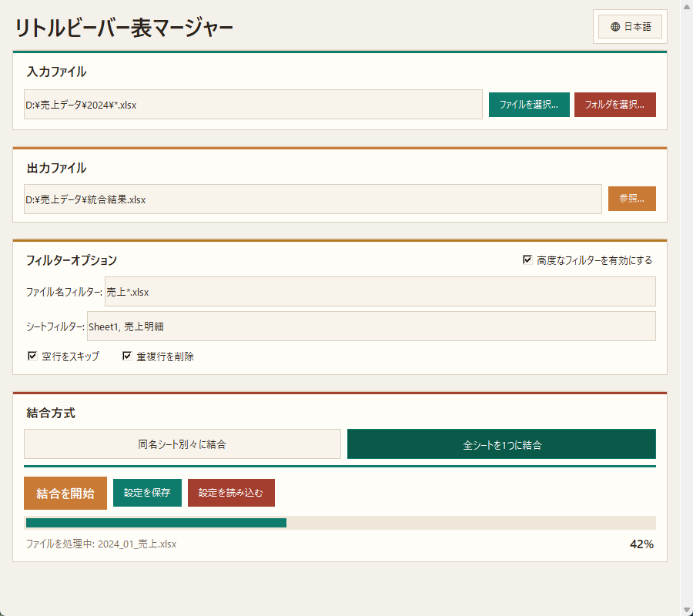Click the globe icon in language button

(x=614, y=27)
